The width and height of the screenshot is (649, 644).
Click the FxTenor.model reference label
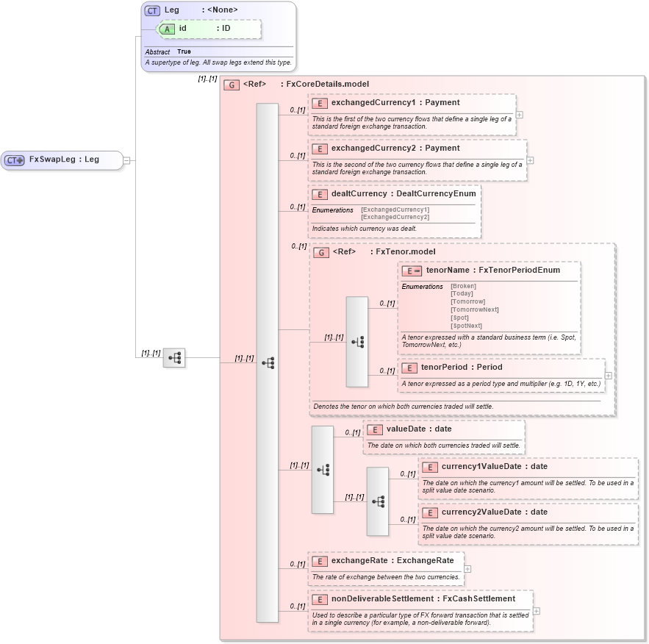pyautogui.click(x=405, y=251)
